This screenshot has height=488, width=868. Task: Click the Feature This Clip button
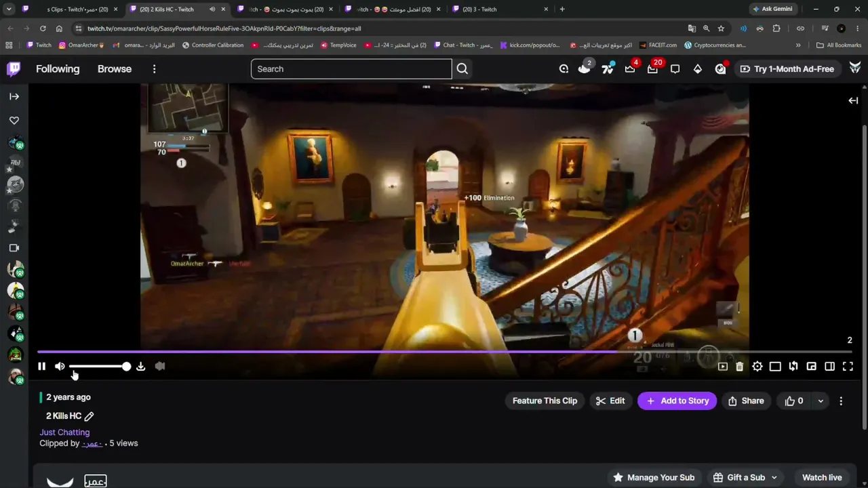click(545, 401)
